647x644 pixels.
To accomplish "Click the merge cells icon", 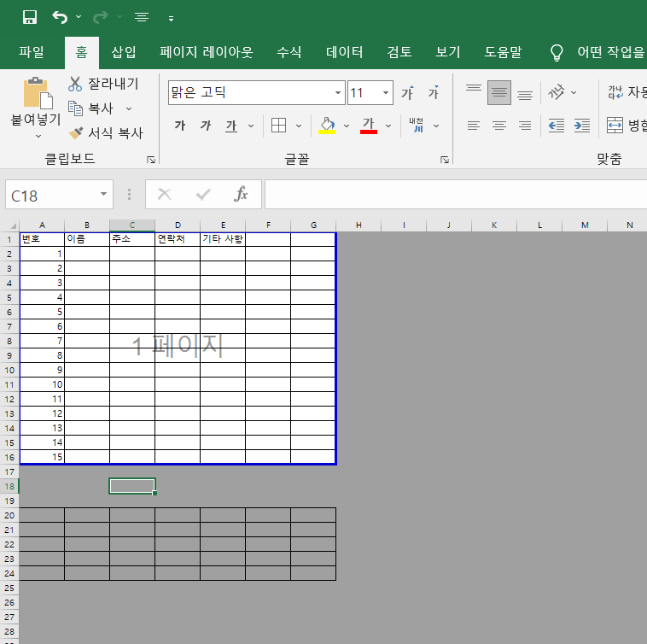I will pos(615,125).
